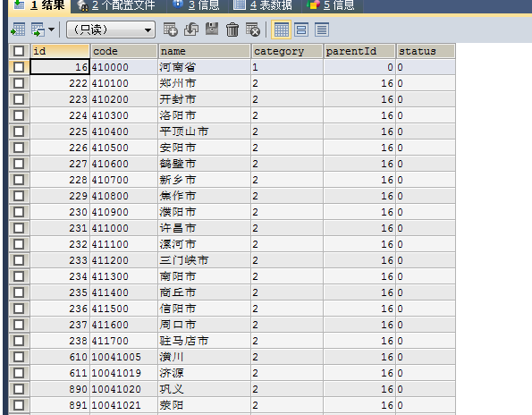Open the (只读) read-only mode combo box

[x=111, y=30]
